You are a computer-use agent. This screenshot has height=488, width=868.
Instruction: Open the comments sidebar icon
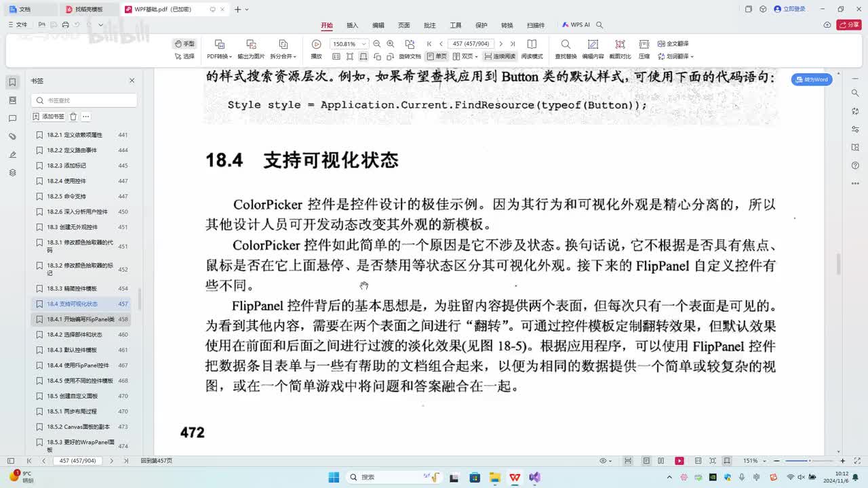pyautogui.click(x=12, y=119)
